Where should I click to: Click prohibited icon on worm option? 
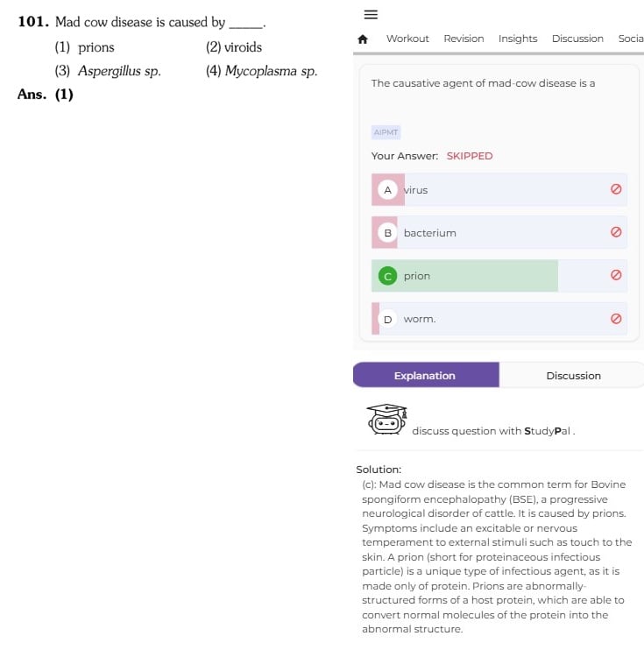616,318
